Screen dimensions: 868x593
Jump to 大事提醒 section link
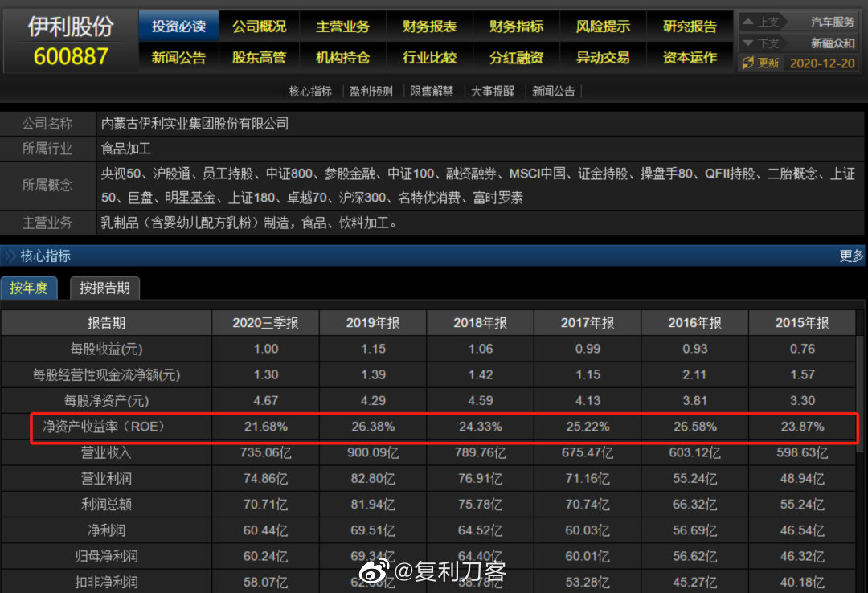click(493, 91)
